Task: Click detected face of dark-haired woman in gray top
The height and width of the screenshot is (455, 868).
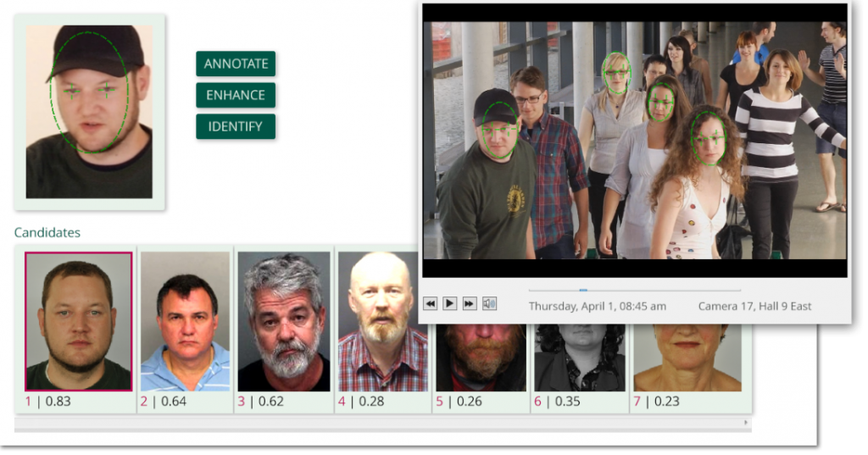Action: tap(661, 103)
